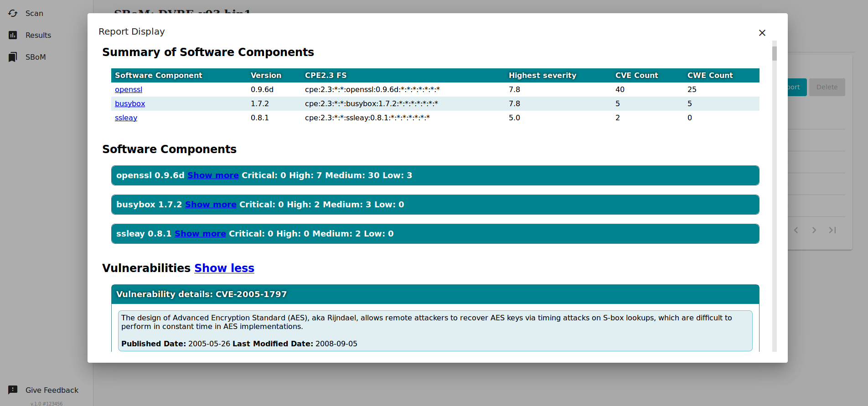Click the Software Component column header
This screenshot has width=868, height=406.
pyautogui.click(x=159, y=75)
